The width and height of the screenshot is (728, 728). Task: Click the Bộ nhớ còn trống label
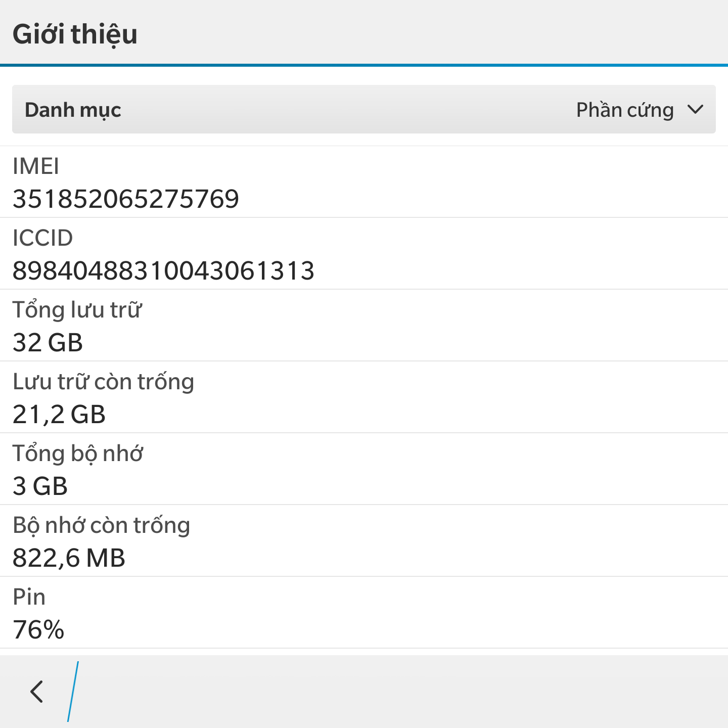(x=102, y=525)
